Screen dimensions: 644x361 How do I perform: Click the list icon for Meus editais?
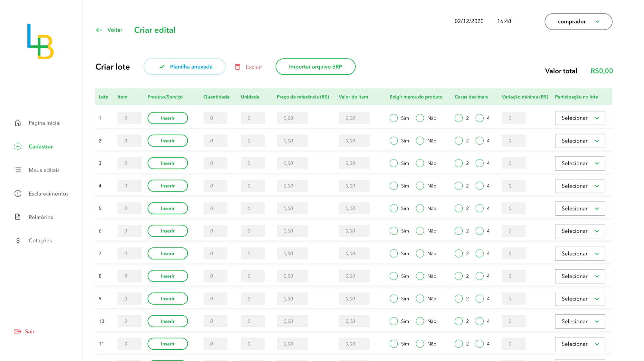(x=18, y=170)
